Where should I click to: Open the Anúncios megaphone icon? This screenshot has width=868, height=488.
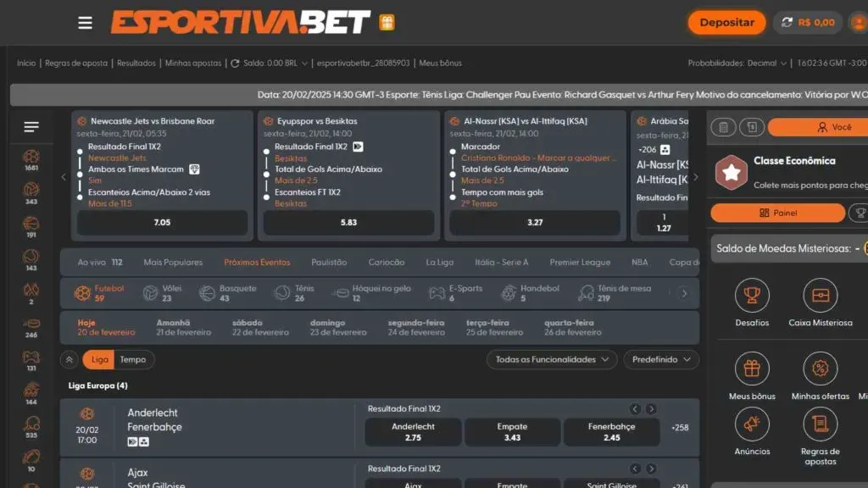click(x=752, y=424)
